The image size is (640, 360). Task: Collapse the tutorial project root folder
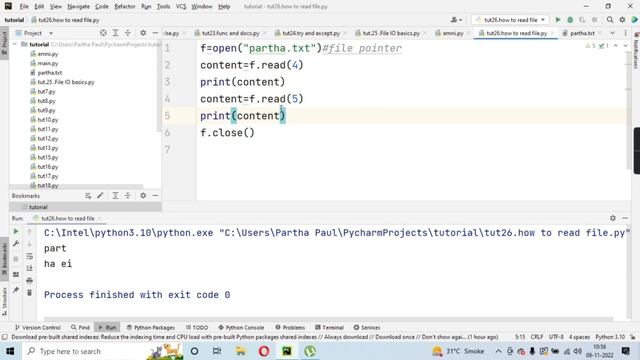click(15, 44)
